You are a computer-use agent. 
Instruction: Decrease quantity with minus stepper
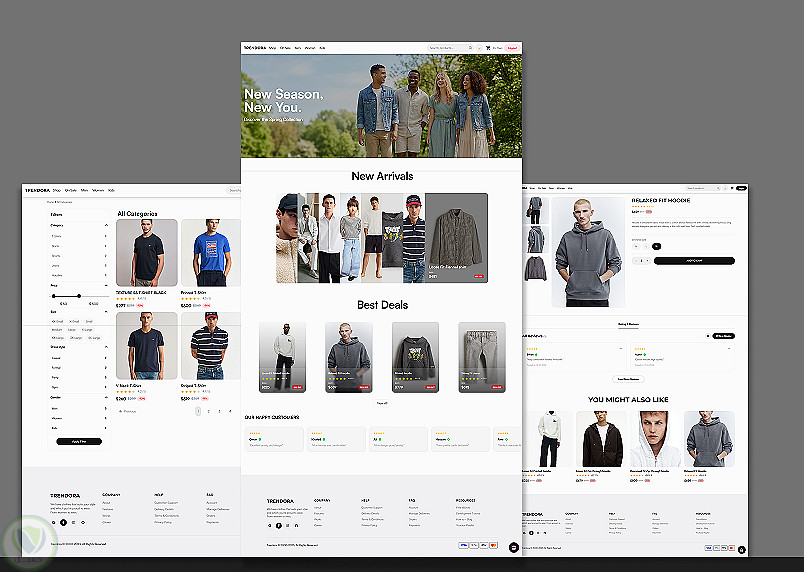click(636, 261)
